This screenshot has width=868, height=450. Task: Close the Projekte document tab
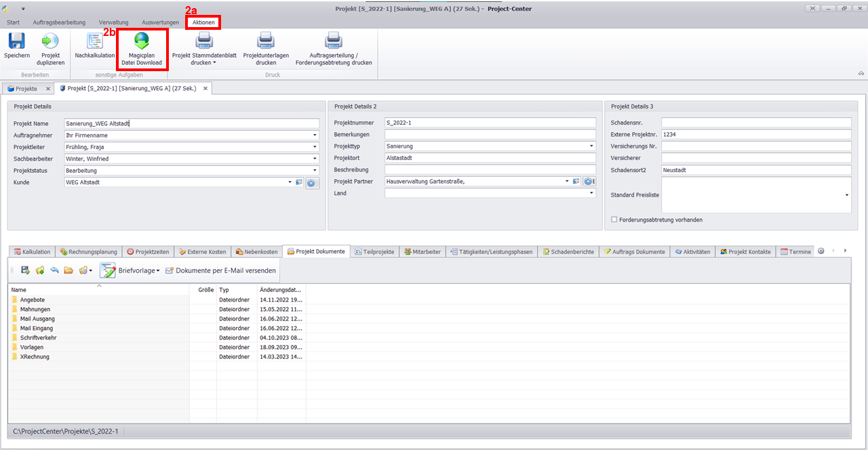[x=47, y=89]
